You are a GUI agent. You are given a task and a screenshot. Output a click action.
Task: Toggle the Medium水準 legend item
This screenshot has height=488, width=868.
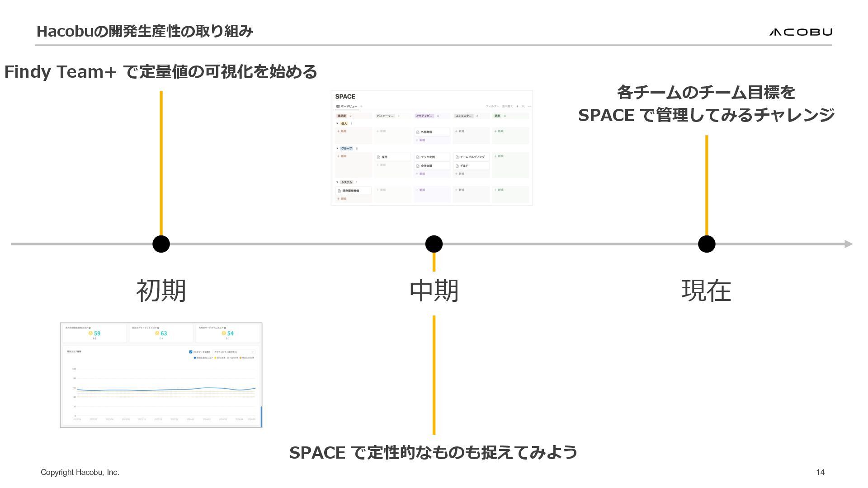(x=247, y=358)
